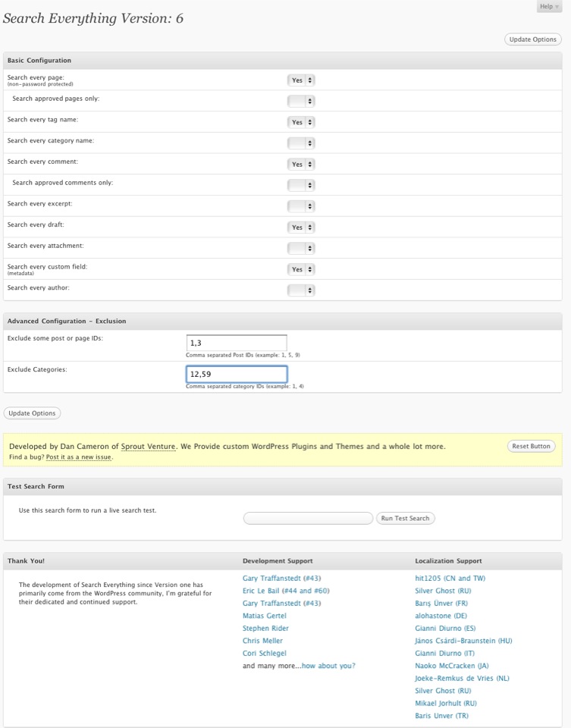The height and width of the screenshot is (728, 571).
Task: Open the Sprout Venture link
Action: (149, 447)
